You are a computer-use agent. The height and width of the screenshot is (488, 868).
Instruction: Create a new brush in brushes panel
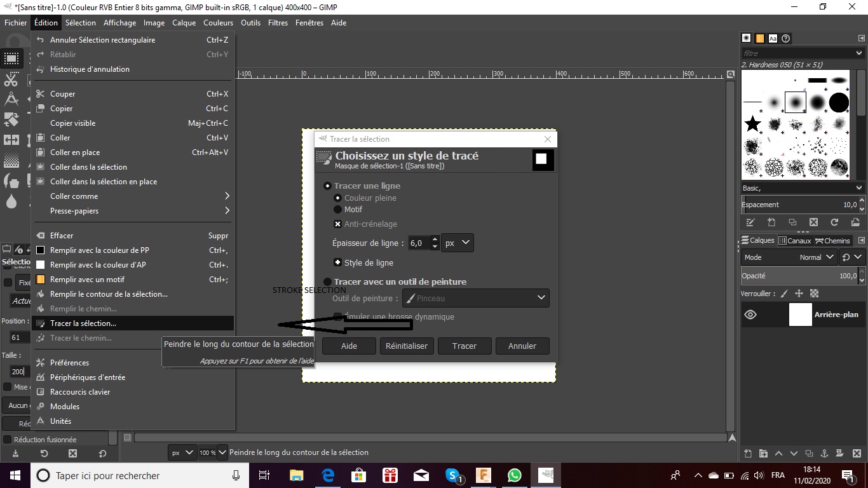[771, 222]
